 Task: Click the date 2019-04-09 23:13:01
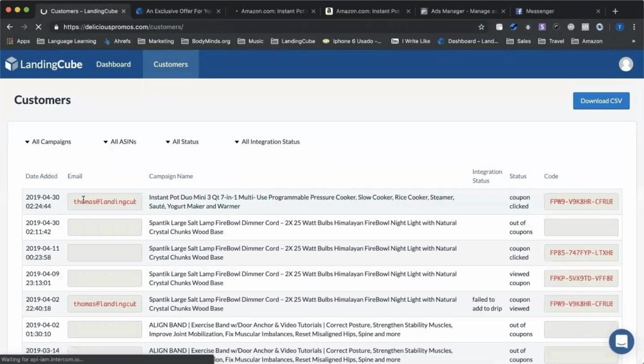(x=43, y=278)
